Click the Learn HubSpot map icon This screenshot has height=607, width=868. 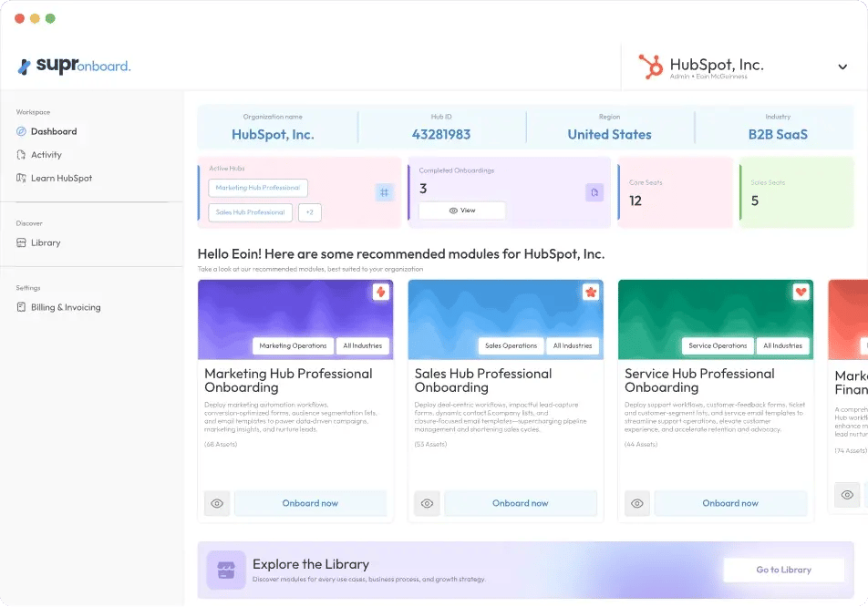click(x=21, y=178)
